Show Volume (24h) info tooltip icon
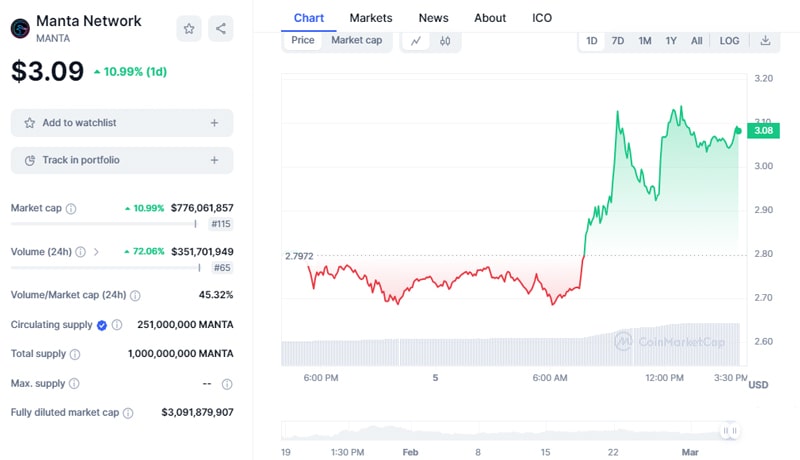Image resolution: width=800 pixels, height=460 pixels. click(81, 252)
